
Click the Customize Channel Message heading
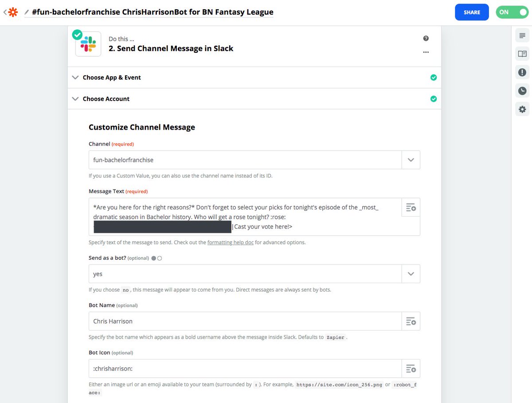click(x=142, y=127)
